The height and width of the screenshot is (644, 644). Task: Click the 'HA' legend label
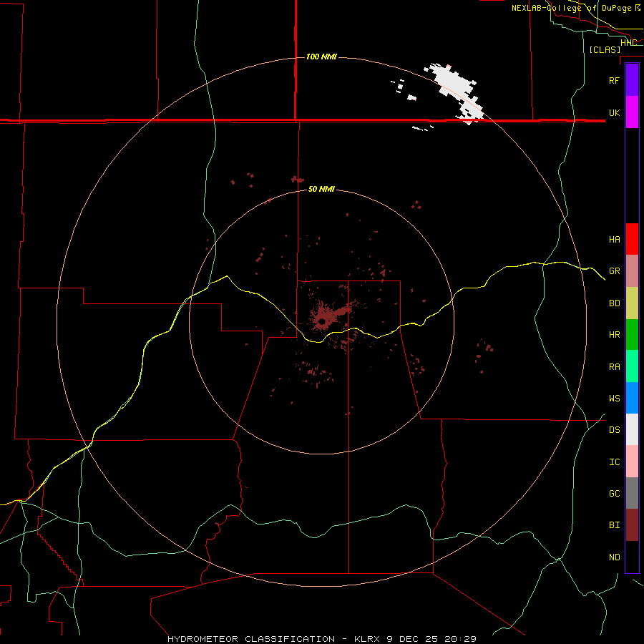click(x=614, y=239)
